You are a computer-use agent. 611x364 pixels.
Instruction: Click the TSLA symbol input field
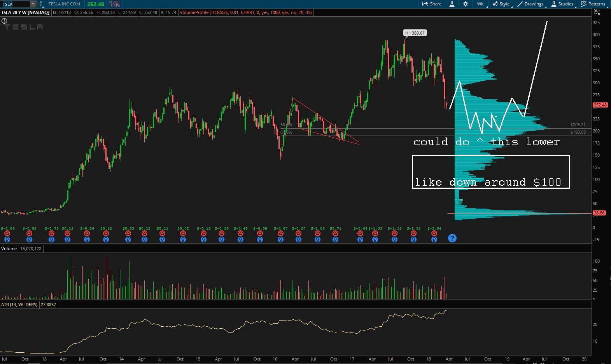tap(16, 4)
